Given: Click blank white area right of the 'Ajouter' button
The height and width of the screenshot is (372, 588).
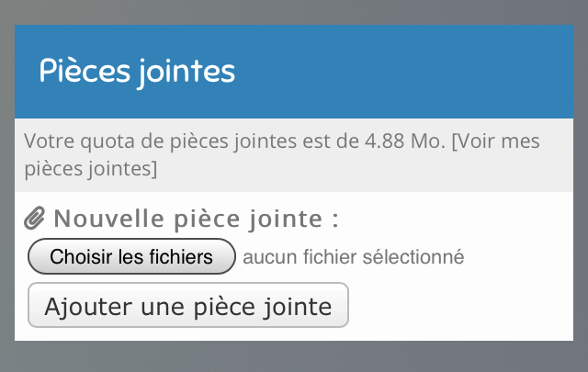Looking at the screenshot, I should pyautogui.click(x=461, y=305).
